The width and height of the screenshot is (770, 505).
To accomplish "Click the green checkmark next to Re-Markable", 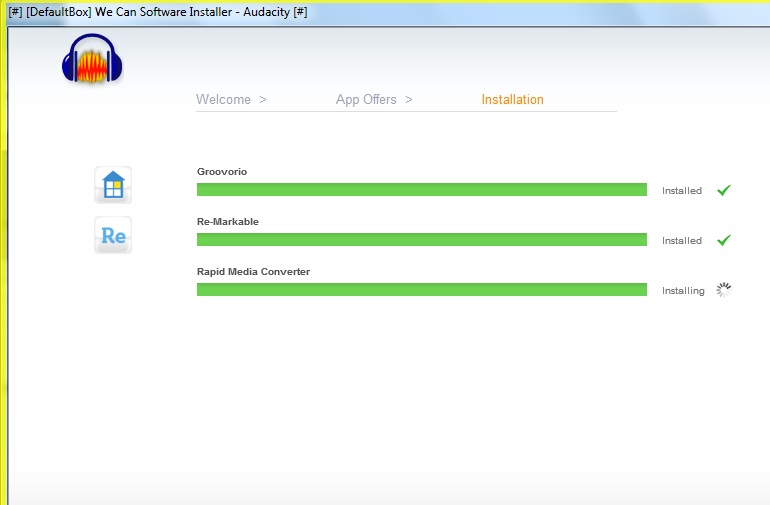I will (x=724, y=240).
